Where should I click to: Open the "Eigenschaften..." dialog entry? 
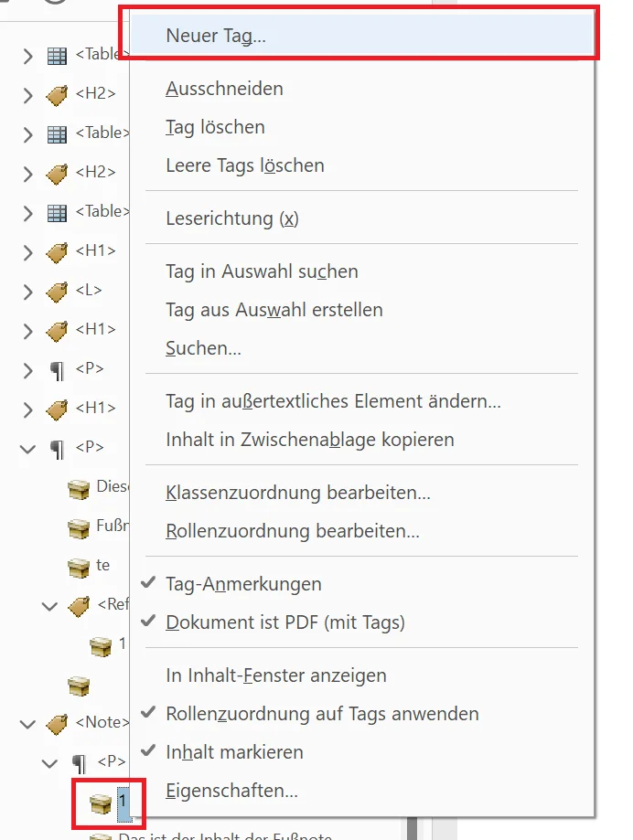[231, 791]
